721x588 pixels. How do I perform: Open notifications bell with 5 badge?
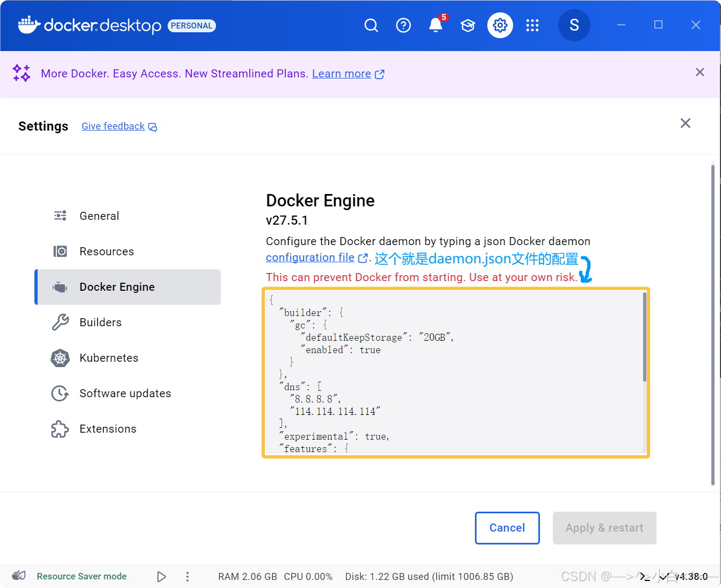click(436, 25)
